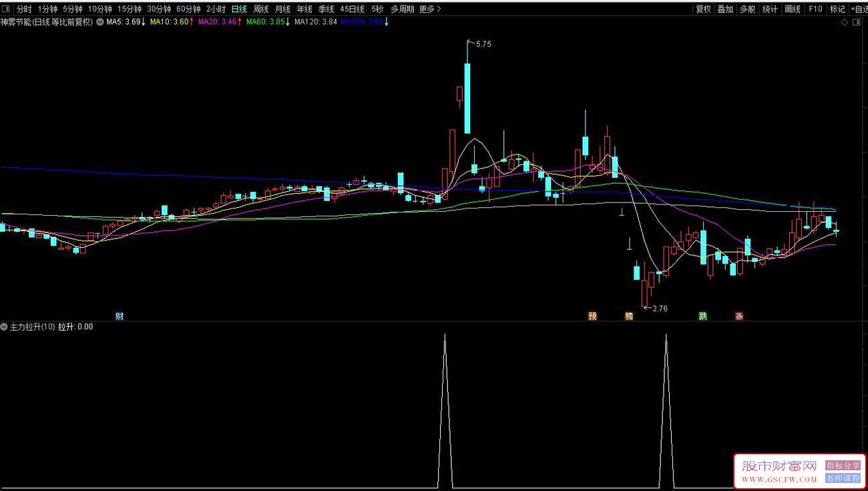Select the 60分钟 period tab
Viewport: 868px width, 491px height.
[x=188, y=9]
